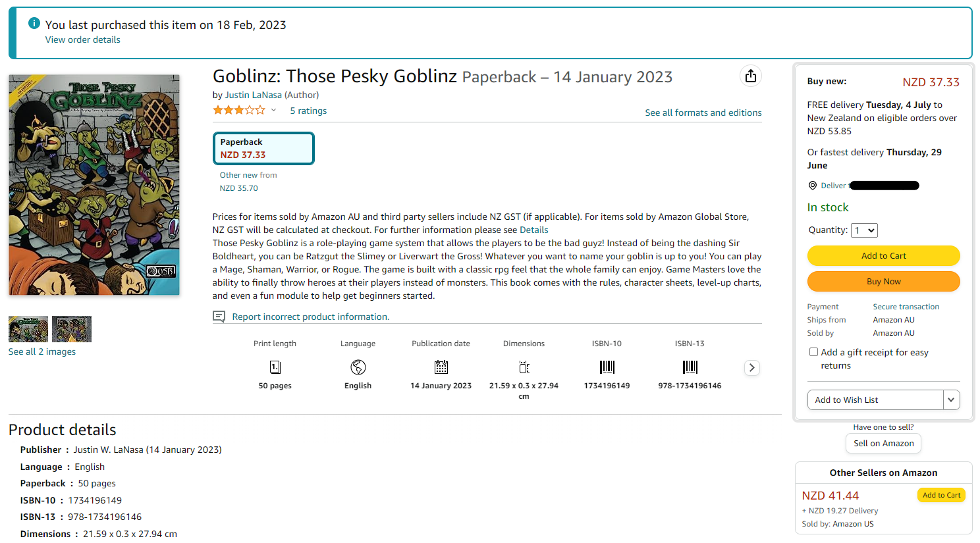Click the Print length page icon
980x543 pixels.
pyautogui.click(x=275, y=367)
